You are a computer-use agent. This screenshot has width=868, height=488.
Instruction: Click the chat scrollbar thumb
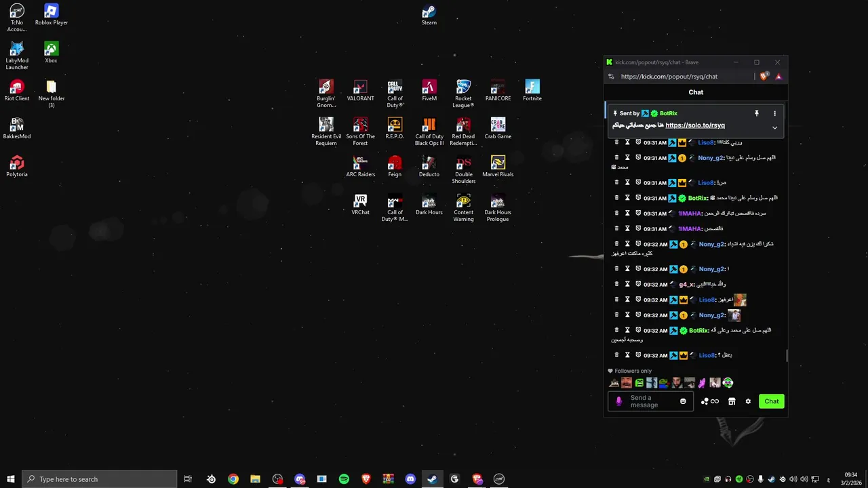[x=787, y=356]
